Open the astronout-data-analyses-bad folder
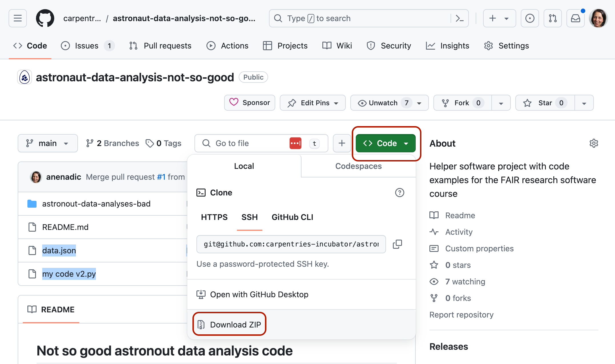 96,204
